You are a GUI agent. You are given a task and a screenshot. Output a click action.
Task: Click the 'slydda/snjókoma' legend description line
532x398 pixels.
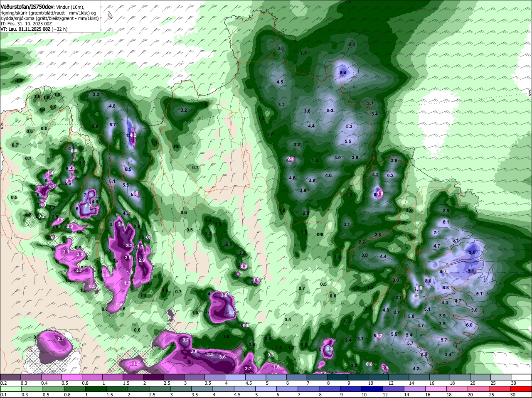49,18
